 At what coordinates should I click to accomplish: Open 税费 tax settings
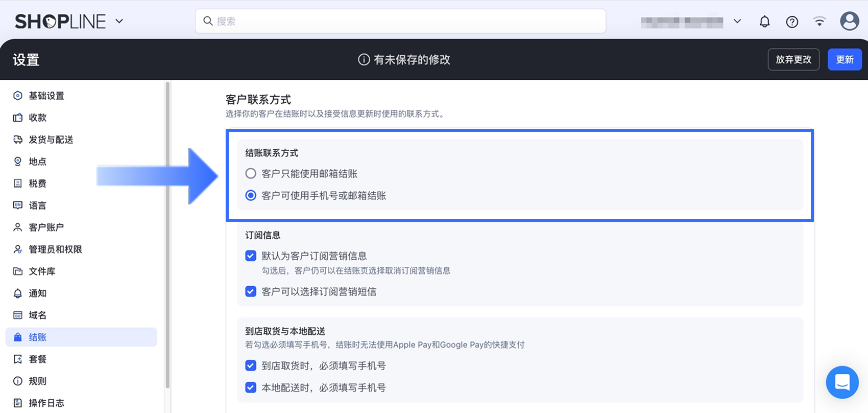(x=37, y=183)
